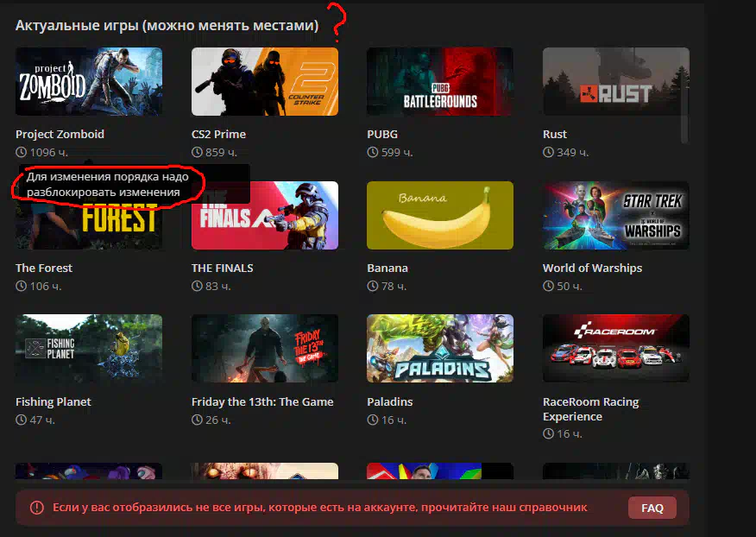
Task: Click the PUBG Battlegrounds cover image
Action: (x=440, y=81)
